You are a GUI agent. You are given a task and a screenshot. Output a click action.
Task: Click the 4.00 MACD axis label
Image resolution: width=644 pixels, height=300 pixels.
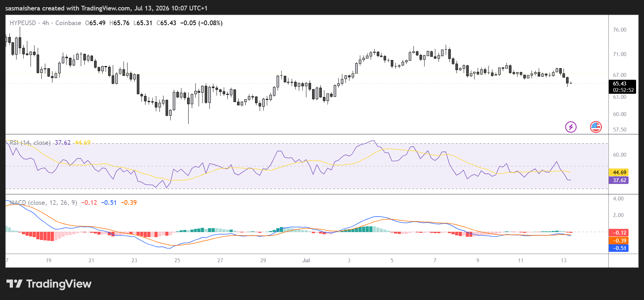point(618,199)
